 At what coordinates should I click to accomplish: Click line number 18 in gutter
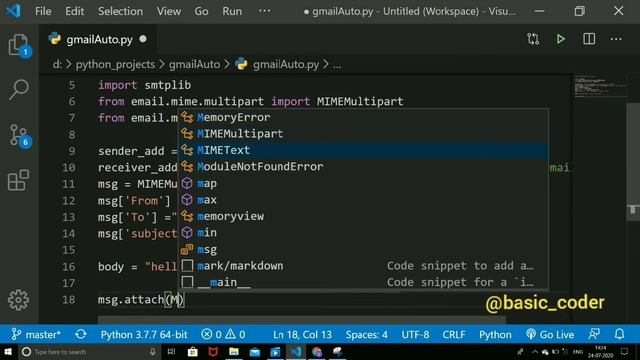69,299
